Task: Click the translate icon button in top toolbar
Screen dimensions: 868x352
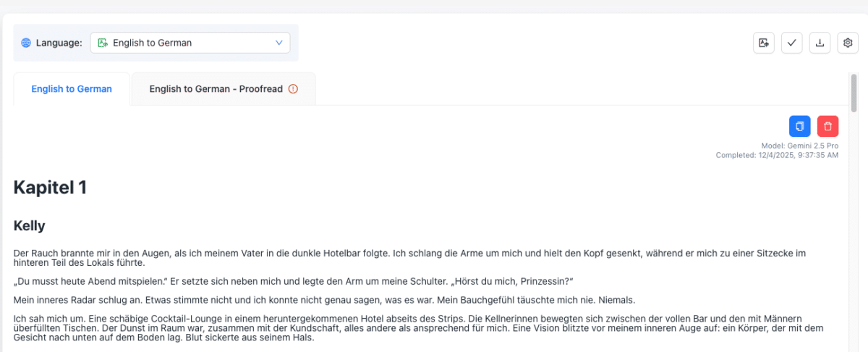Action: [764, 43]
